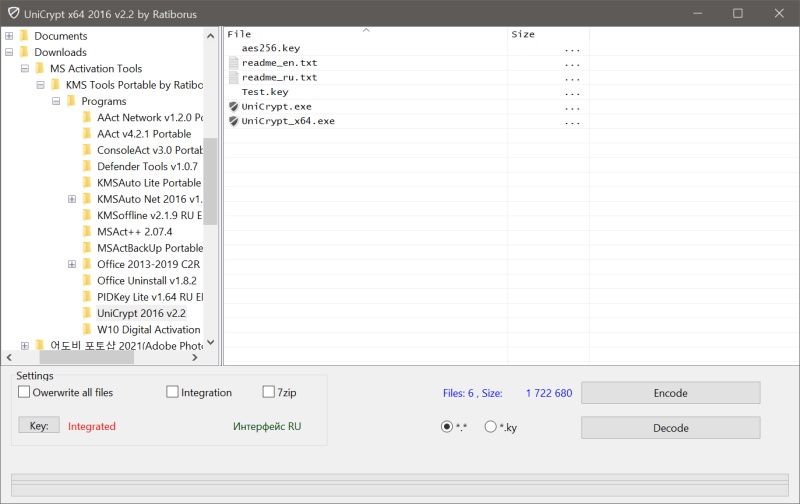Image resolution: width=800 pixels, height=504 pixels.
Task: Click tree scrollbar down arrow
Action: [x=210, y=342]
